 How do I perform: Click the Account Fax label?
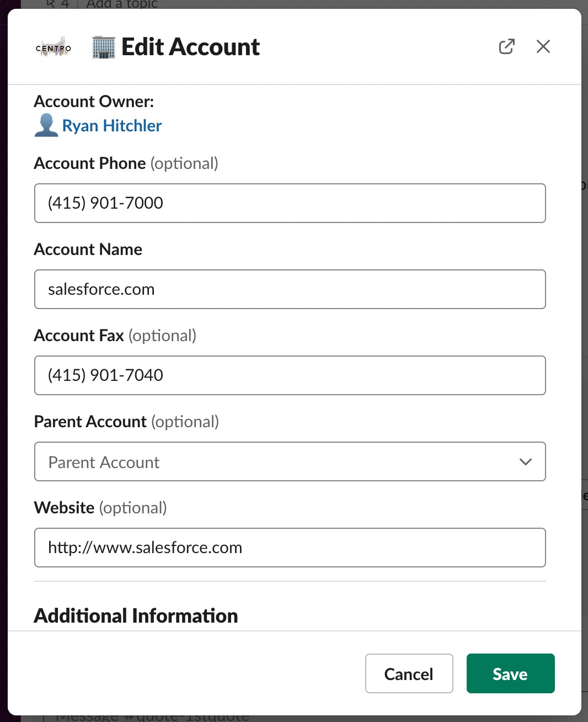click(x=79, y=336)
